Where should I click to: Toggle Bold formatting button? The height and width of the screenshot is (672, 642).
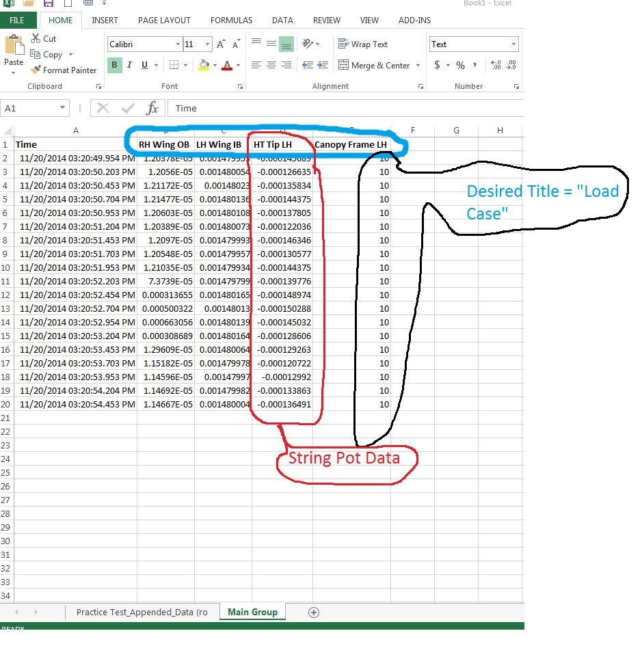coord(114,66)
